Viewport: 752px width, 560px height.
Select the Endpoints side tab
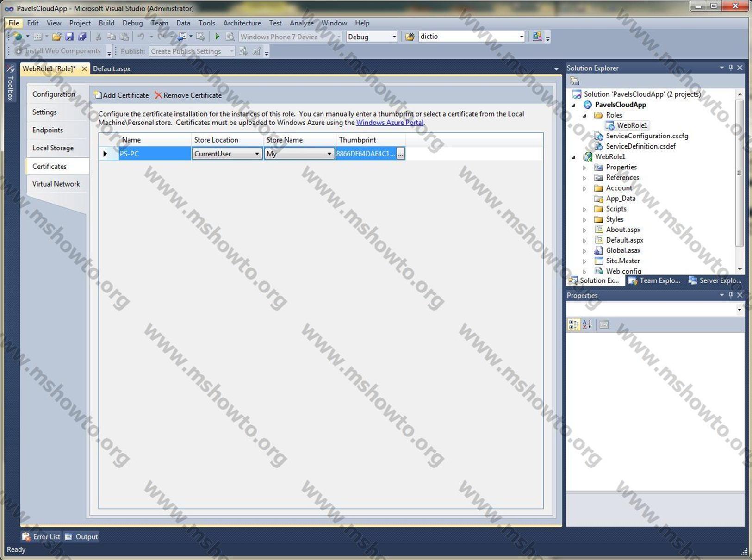pyautogui.click(x=48, y=131)
